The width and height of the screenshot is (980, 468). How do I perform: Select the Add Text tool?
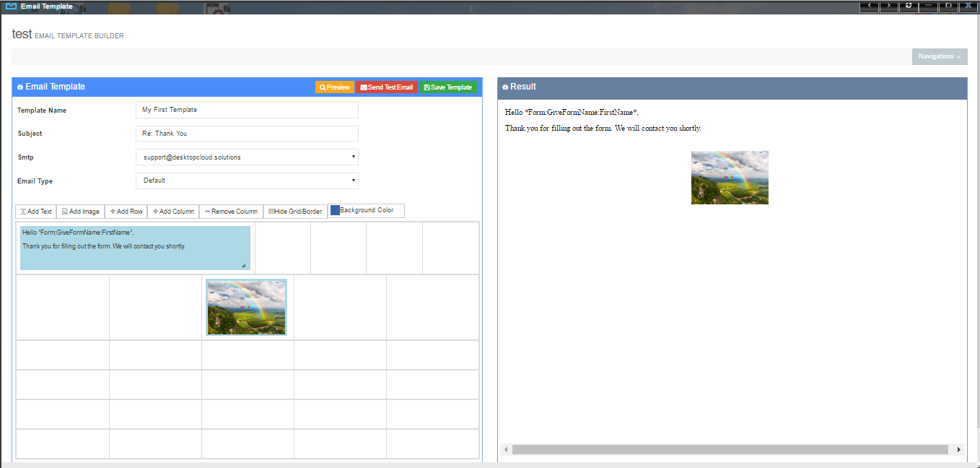coord(35,211)
